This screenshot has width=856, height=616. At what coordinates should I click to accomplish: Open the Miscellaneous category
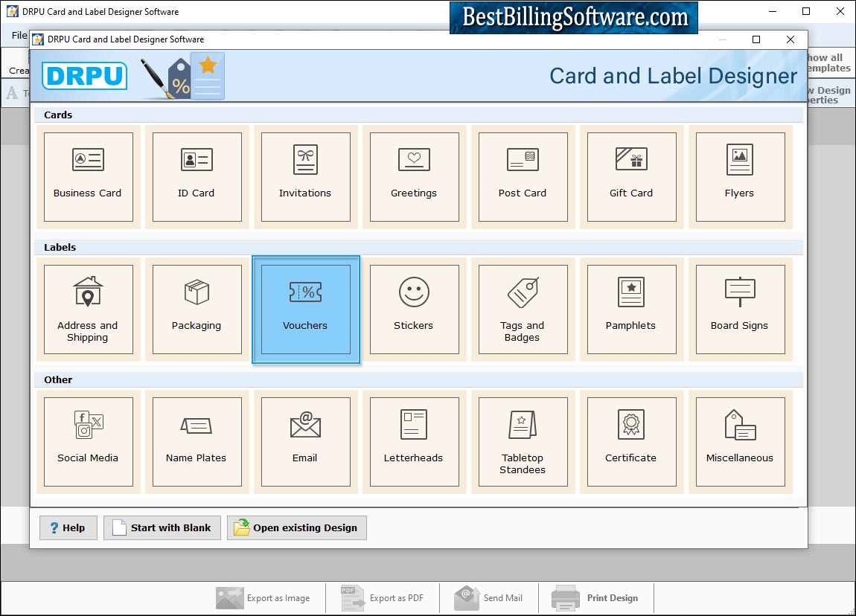(x=741, y=442)
